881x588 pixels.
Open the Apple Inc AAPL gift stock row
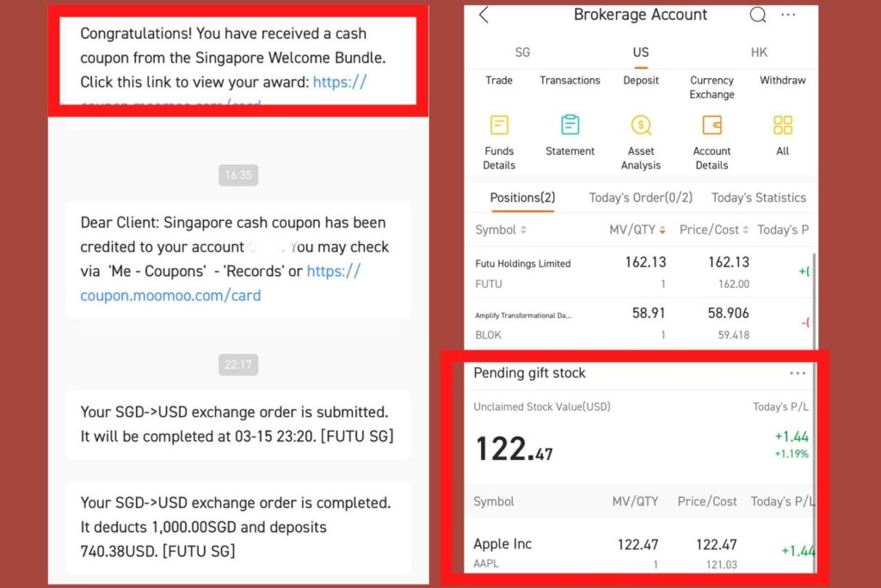point(640,552)
